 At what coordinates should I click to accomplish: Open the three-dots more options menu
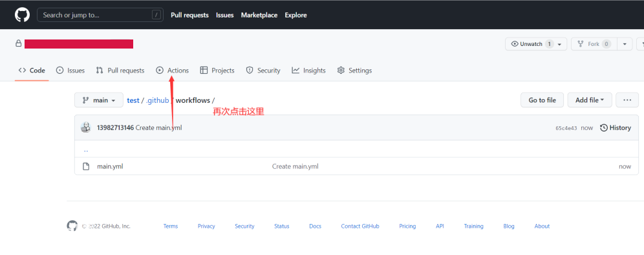(x=627, y=100)
